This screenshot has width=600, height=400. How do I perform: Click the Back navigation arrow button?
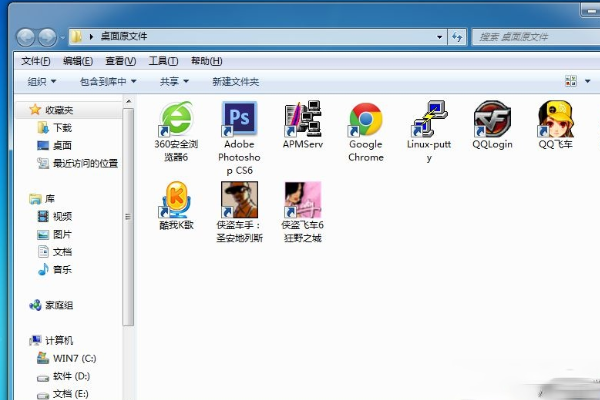(x=26, y=38)
